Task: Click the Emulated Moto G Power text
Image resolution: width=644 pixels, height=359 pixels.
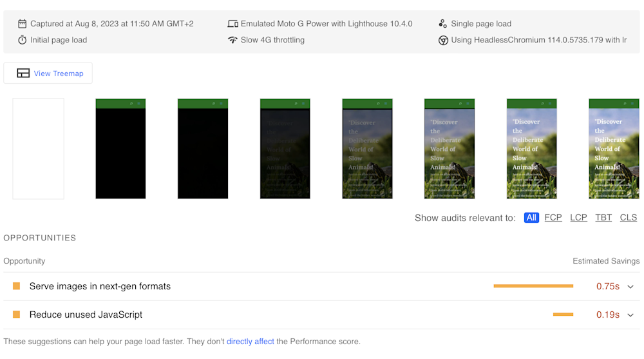Action: [x=327, y=24]
